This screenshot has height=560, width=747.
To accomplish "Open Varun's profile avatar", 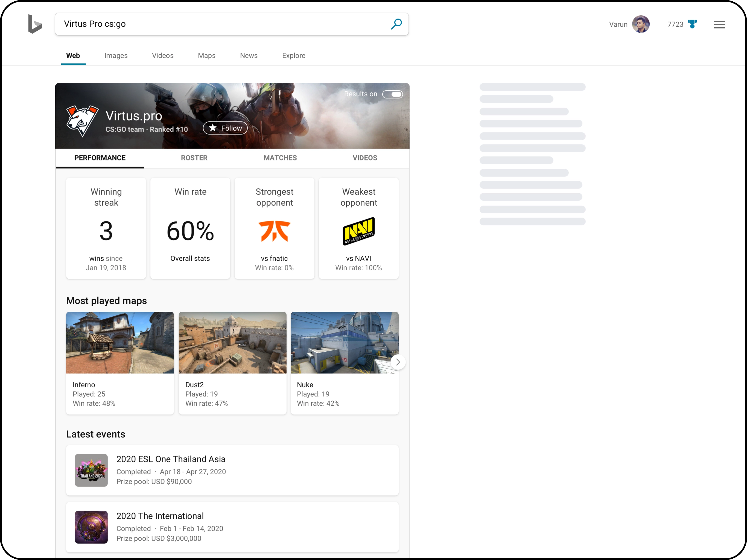I will [x=641, y=24].
